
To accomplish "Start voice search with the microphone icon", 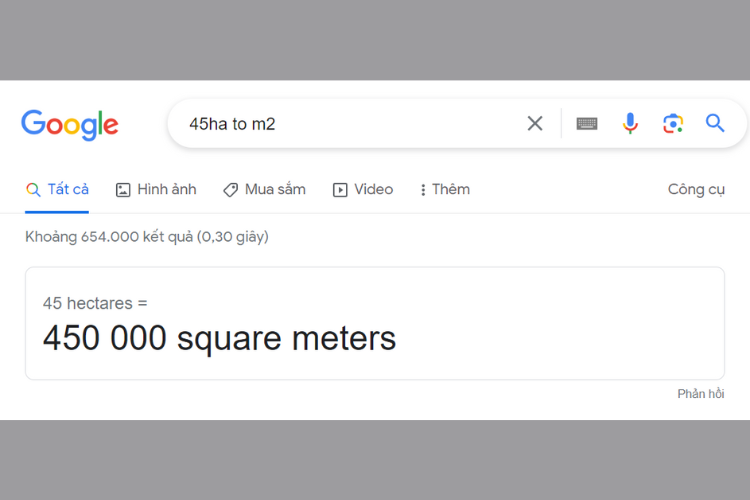I will click(630, 123).
